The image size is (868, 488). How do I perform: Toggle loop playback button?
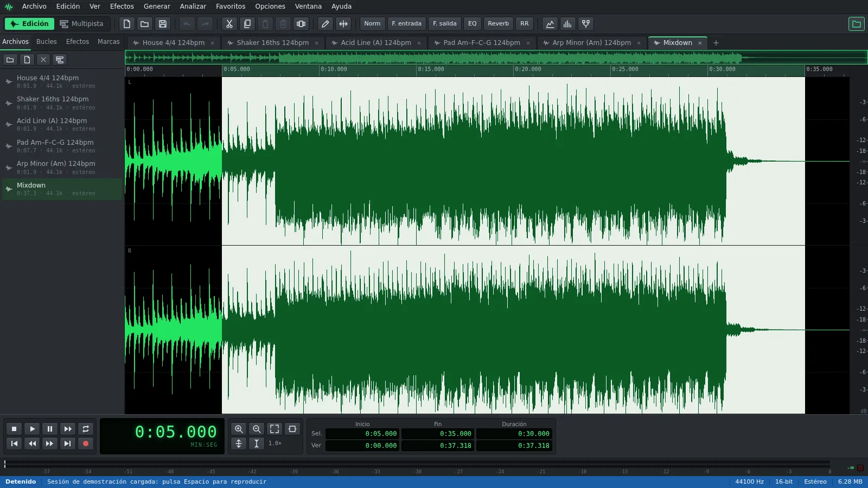pos(86,429)
